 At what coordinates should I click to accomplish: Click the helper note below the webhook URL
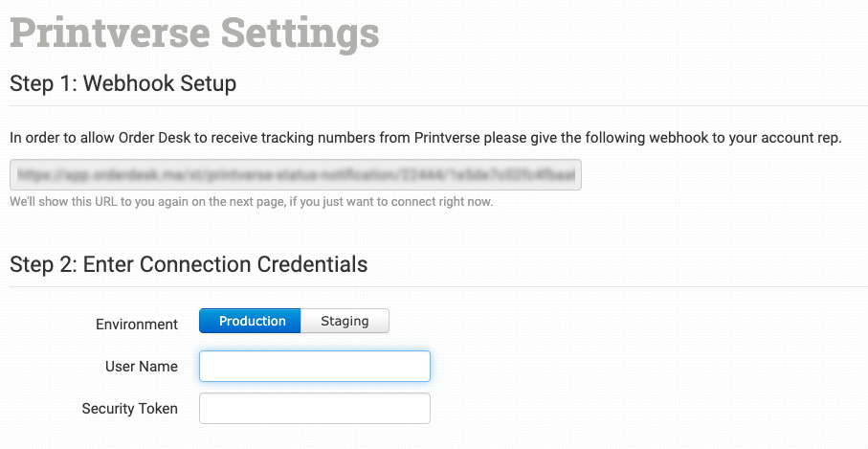pos(251,203)
